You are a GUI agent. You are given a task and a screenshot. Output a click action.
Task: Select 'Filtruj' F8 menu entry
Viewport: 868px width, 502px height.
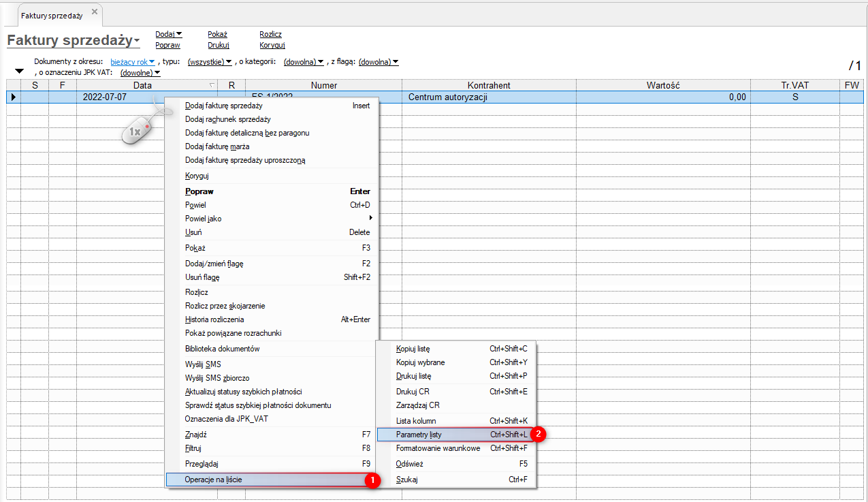tap(272, 448)
